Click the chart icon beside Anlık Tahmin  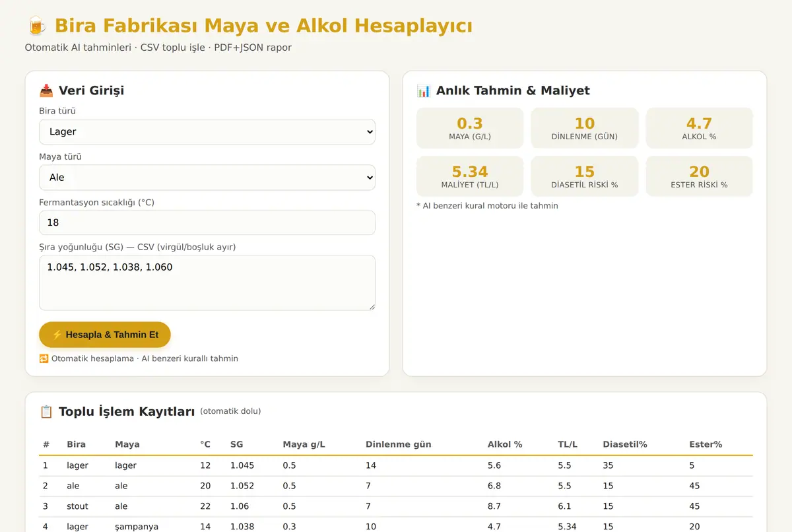pyautogui.click(x=424, y=91)
